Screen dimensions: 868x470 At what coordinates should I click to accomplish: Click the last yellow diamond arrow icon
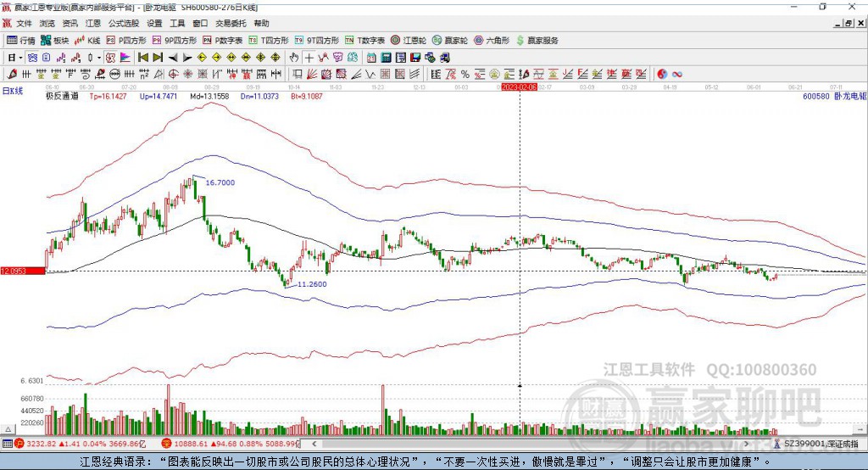pos(275,58)
